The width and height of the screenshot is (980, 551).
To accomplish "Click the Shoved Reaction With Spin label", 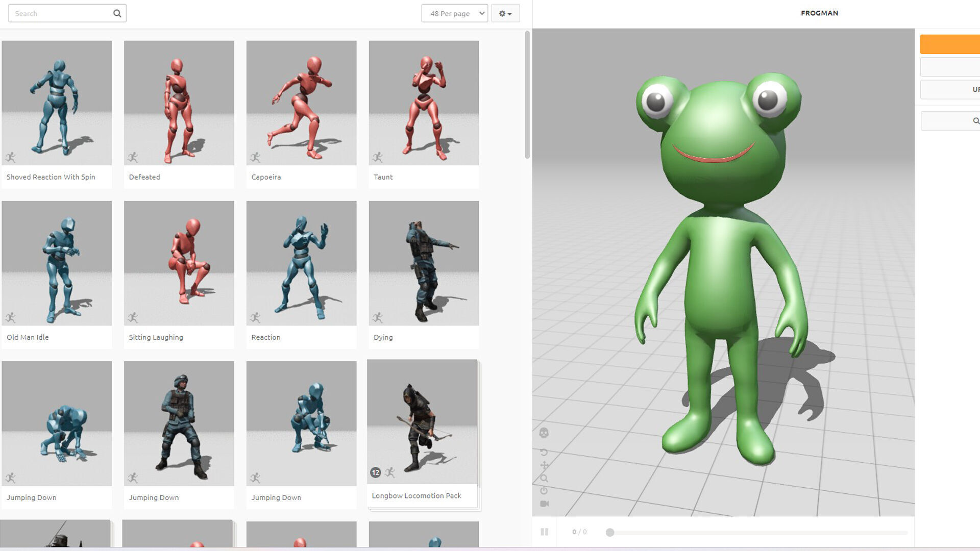I will pos(51,177).
